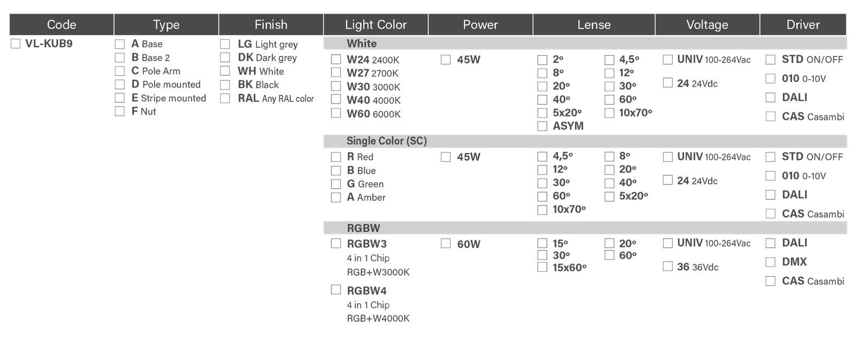
Task: Select the DMX driver checkbox
Action: (x=770, y=262)
